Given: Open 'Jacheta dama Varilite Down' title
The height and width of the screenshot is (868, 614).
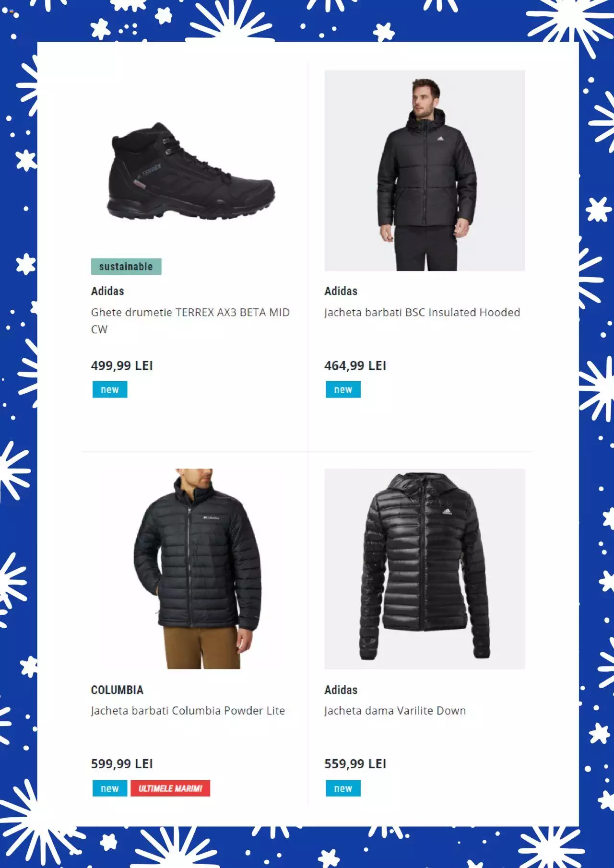Looking at the screenshot, I should [395, 711].
